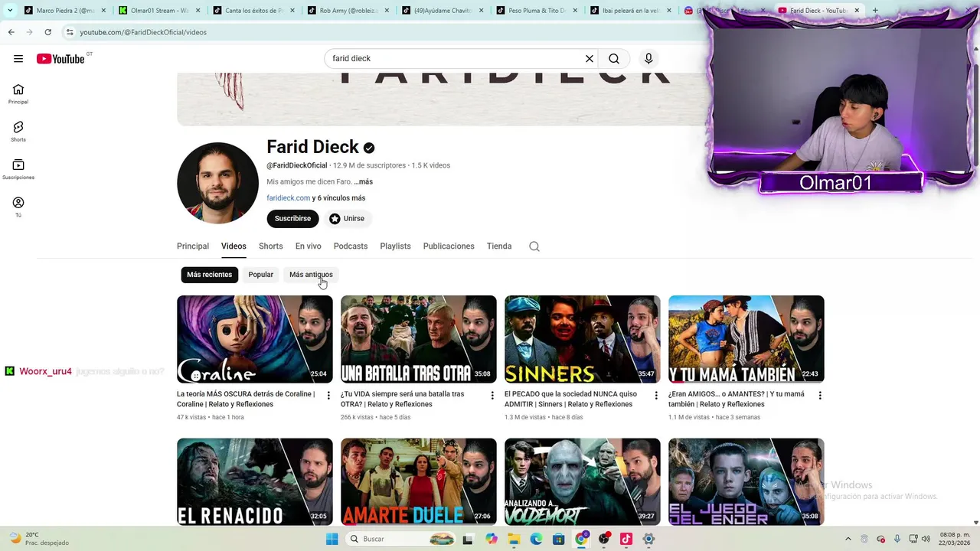Go to the YouTube home logo
The image size is (980, 551).
(60, 59)
